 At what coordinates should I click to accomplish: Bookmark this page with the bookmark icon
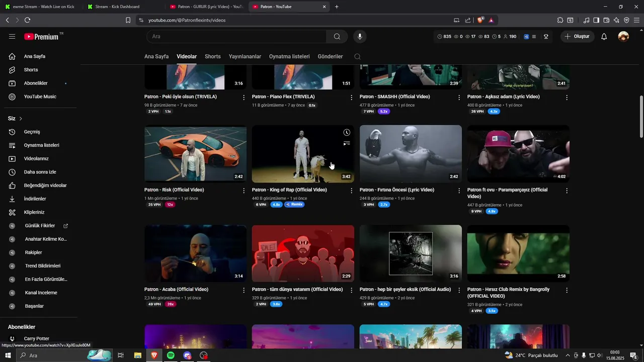click(x=128, y=20)
